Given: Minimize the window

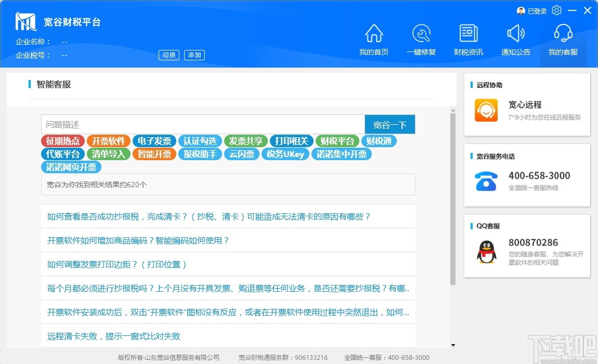Looking at the screenshot, I should [572, 11].
